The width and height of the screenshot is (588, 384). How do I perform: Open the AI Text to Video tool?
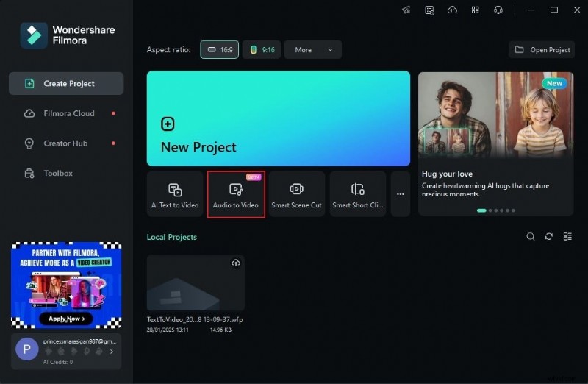175,194
